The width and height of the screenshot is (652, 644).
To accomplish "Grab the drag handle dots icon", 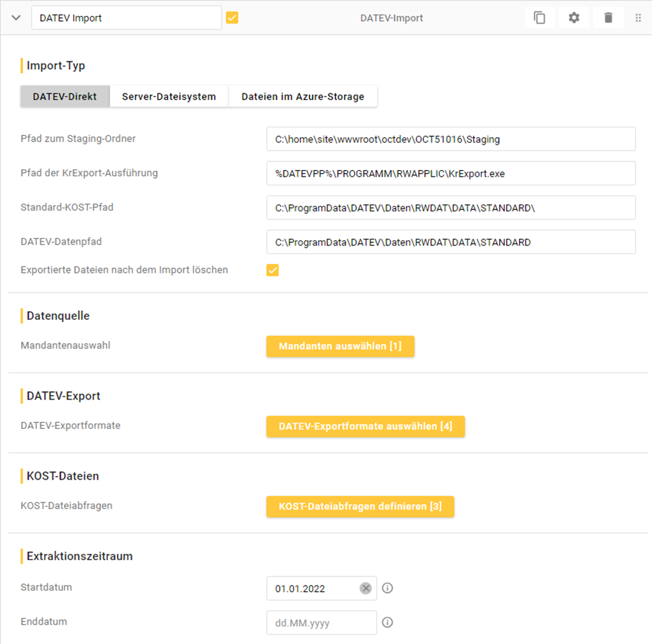I will (x=638, y=18).
